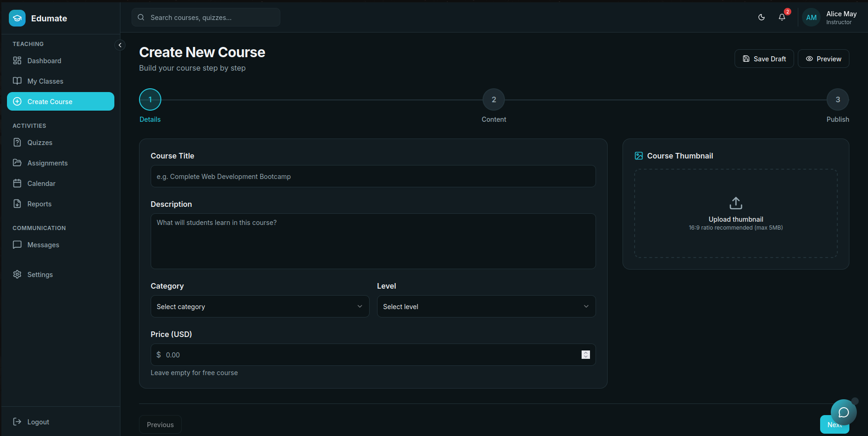This screenshot has width=868, height=436.
Task: Go to step 3 Publish
Action: click(x=838, y=99)
